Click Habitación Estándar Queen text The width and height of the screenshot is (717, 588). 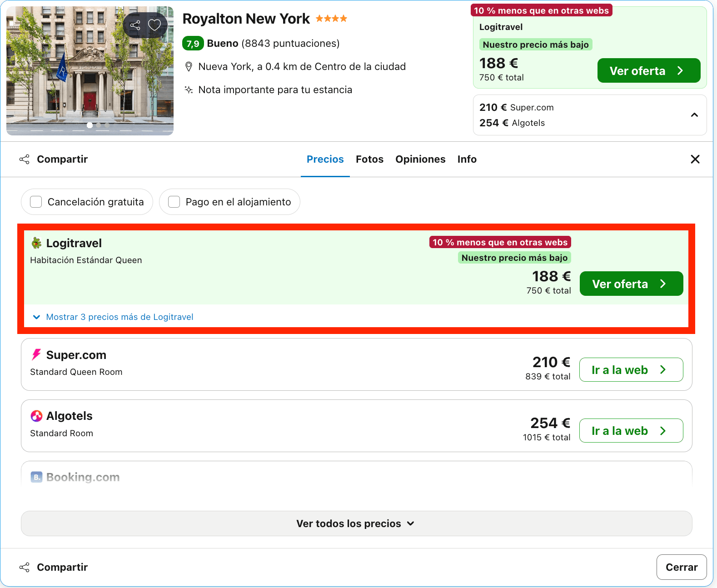(x=86, y=260)
